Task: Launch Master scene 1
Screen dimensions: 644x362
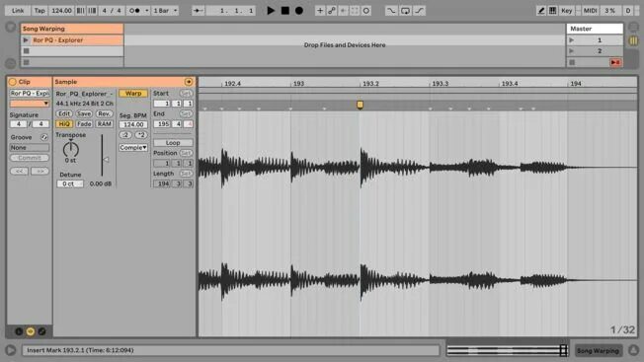Action: click(572, 40)
